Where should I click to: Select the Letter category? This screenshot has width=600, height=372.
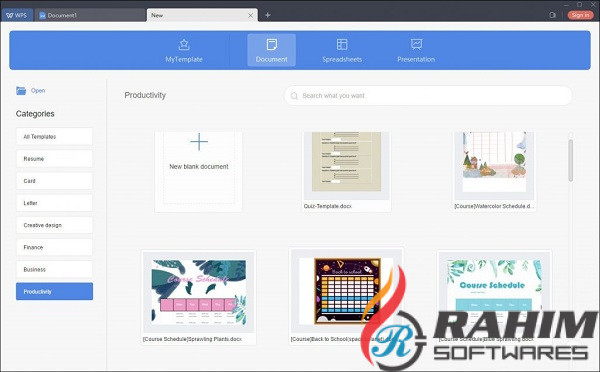(x=54, y=203)
